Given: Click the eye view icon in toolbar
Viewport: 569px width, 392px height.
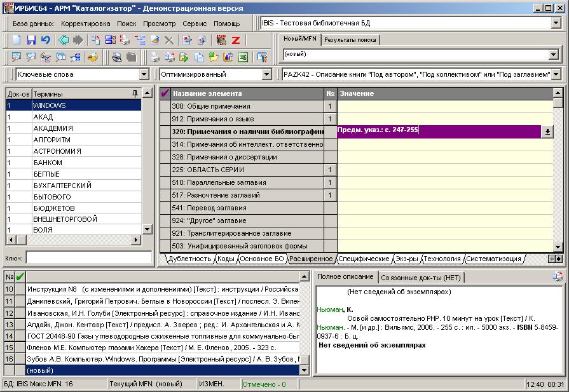Looking at the screenshot, I should click(116, 57).
